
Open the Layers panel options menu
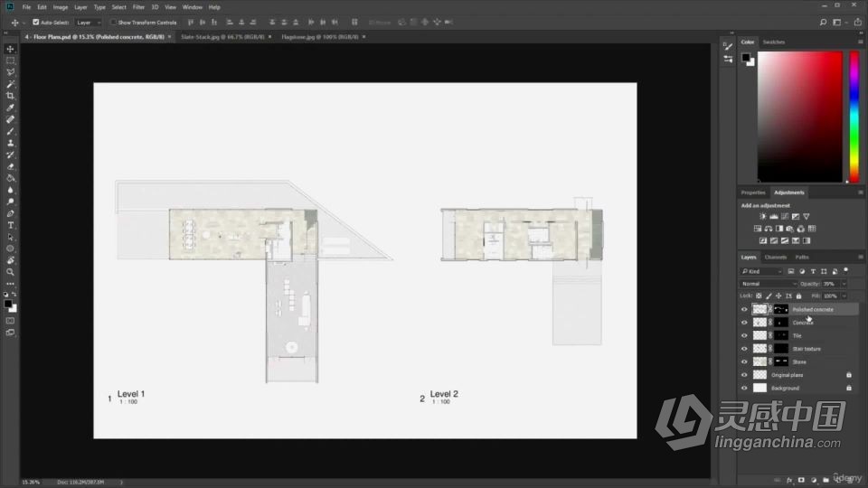[x=860, y=257]
